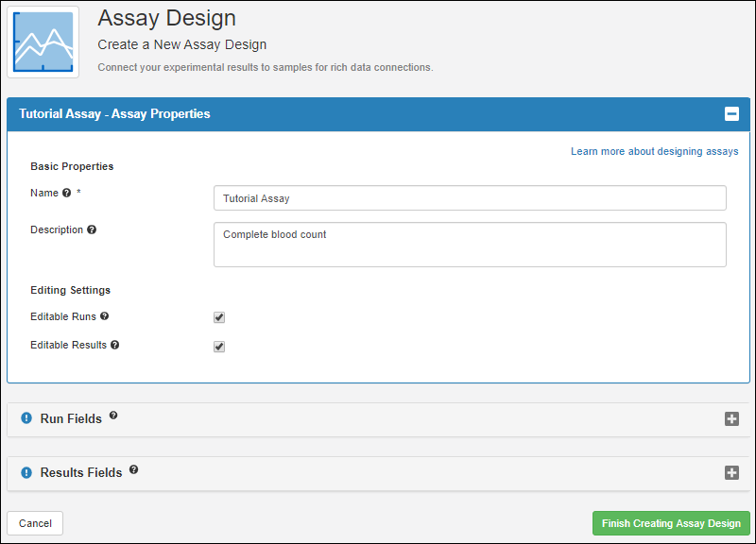Click the Editable Results help icon

point(115,345)
